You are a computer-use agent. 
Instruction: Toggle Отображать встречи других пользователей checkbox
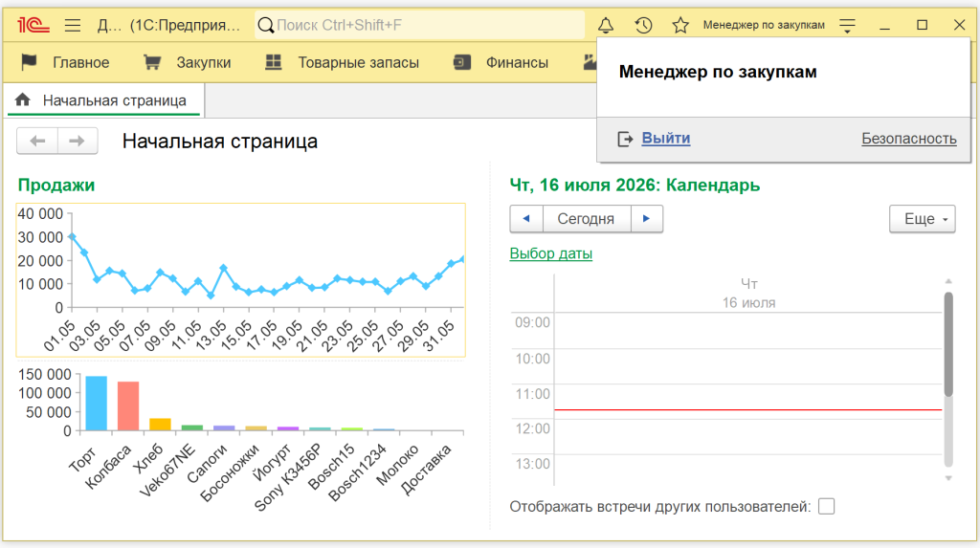pos(826,506)
